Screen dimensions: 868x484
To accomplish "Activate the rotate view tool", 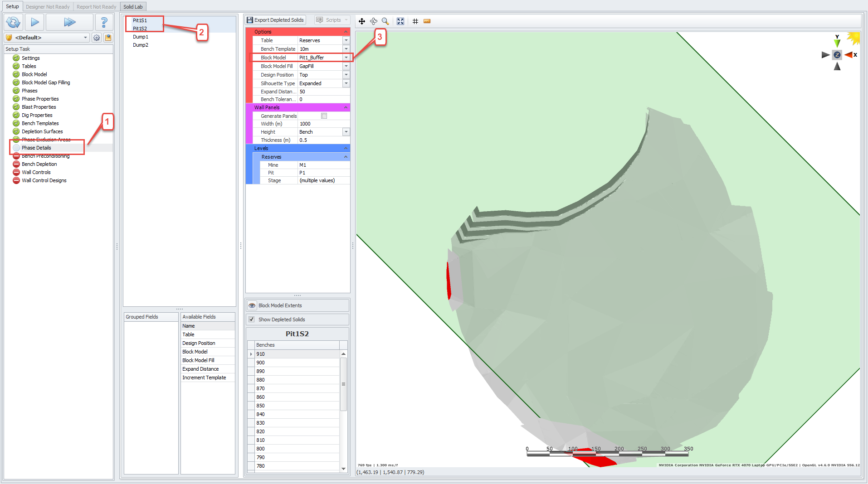I will point(374,21).
